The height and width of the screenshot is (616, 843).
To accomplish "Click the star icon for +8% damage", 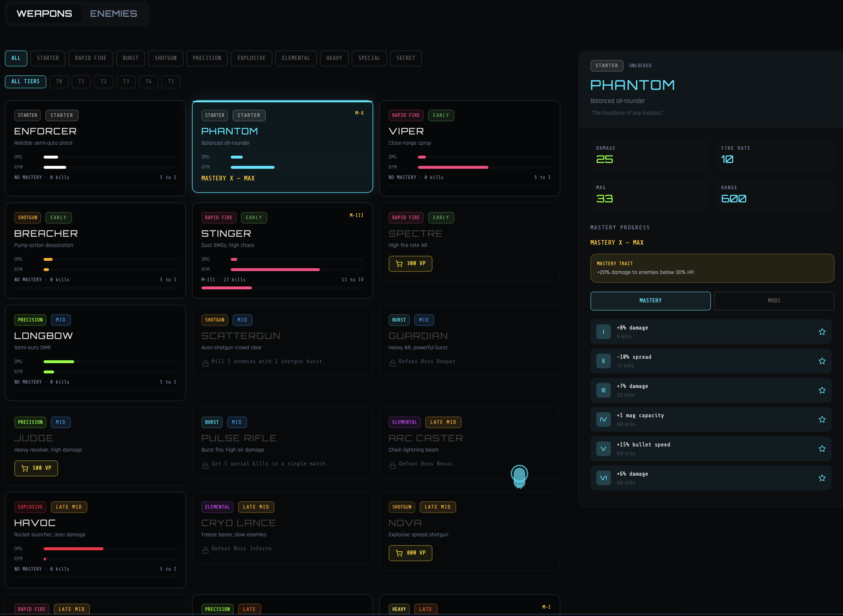I will point(822,332).
